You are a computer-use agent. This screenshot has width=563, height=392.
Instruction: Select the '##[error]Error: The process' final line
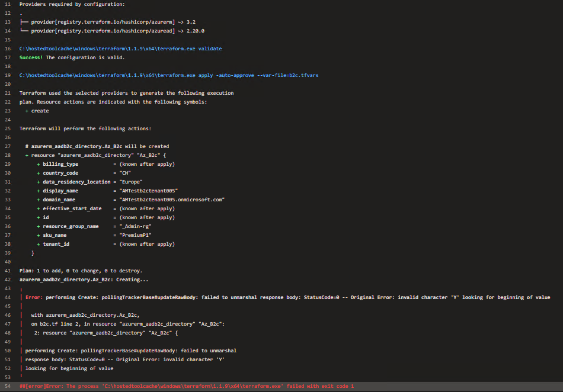tap(187, 386)
